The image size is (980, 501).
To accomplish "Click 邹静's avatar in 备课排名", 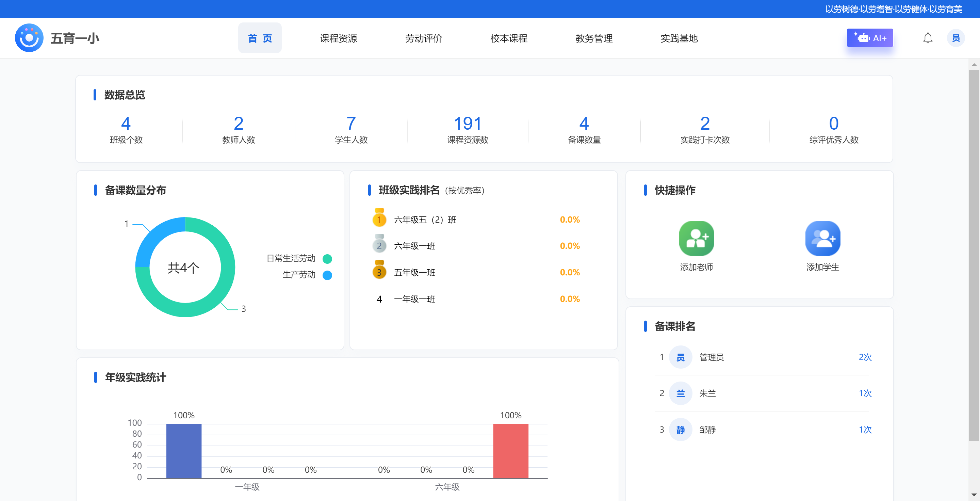I will [680, 430].
